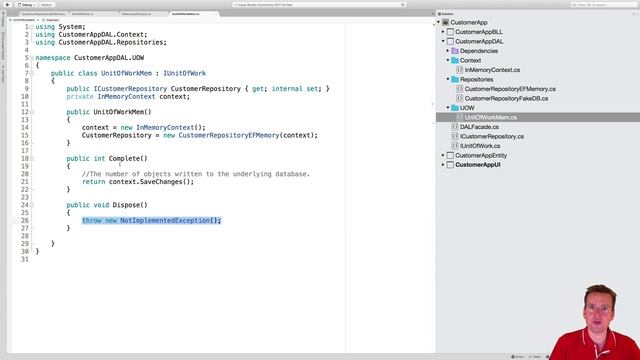Viewport: 640px width, 360px height.
Task: Click 'return context.SaveChanges();' line
Action: 138,182
